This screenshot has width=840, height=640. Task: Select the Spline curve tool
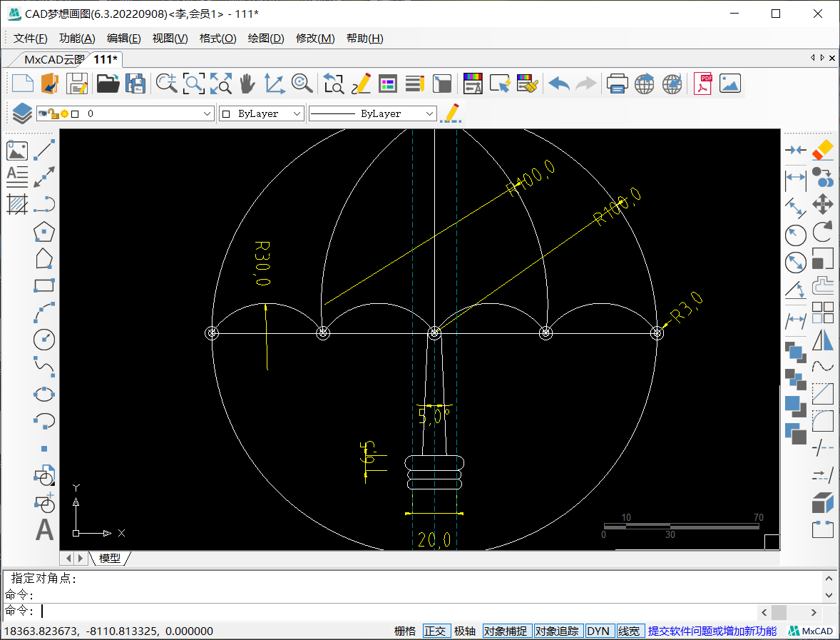pos(44,367)
